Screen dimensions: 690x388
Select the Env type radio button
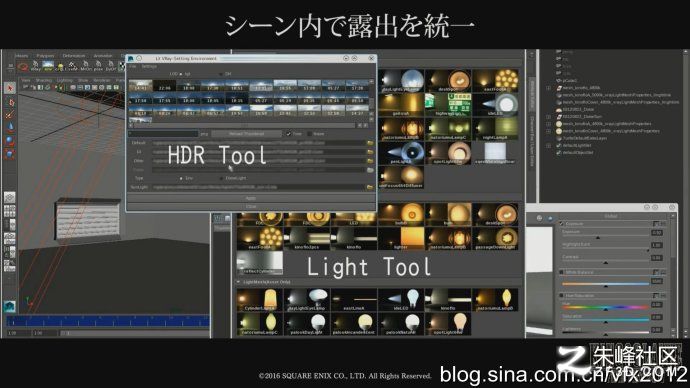(181, 178)
